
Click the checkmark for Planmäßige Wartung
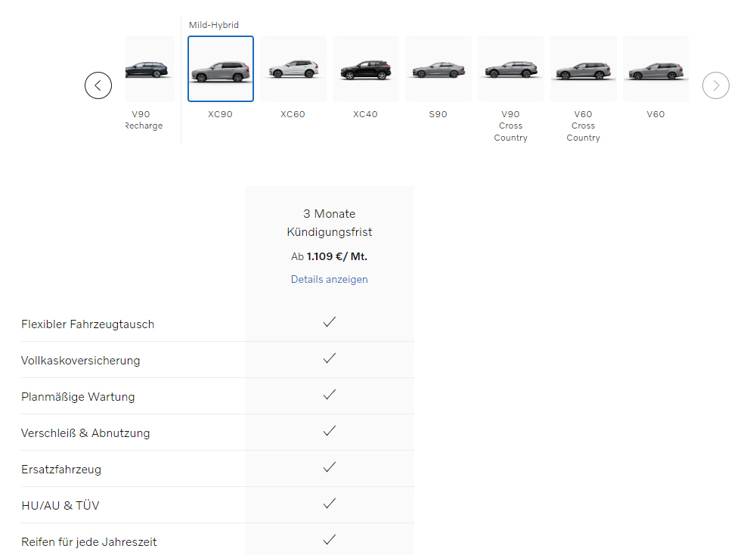330,395
